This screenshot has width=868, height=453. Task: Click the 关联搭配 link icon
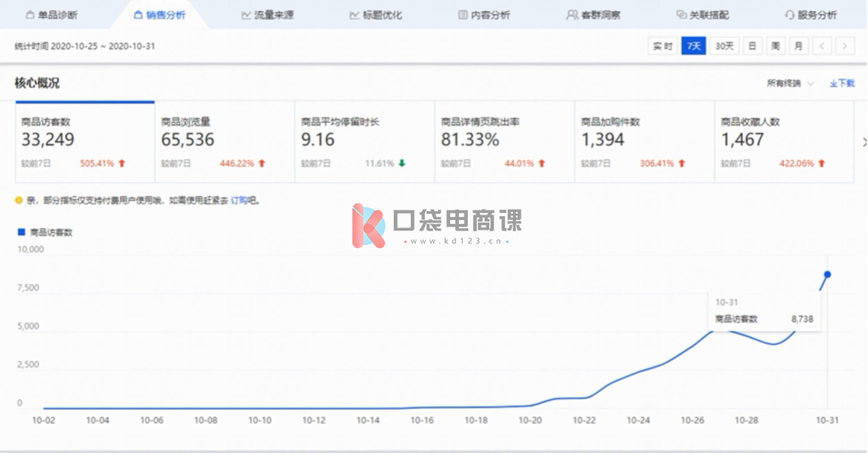681,15
